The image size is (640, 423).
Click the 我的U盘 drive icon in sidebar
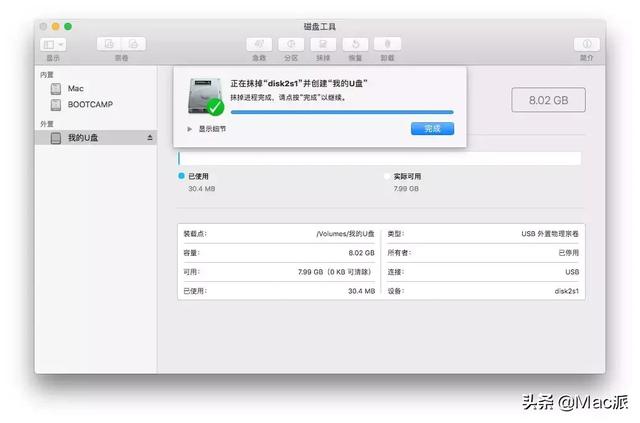[56, 138]
